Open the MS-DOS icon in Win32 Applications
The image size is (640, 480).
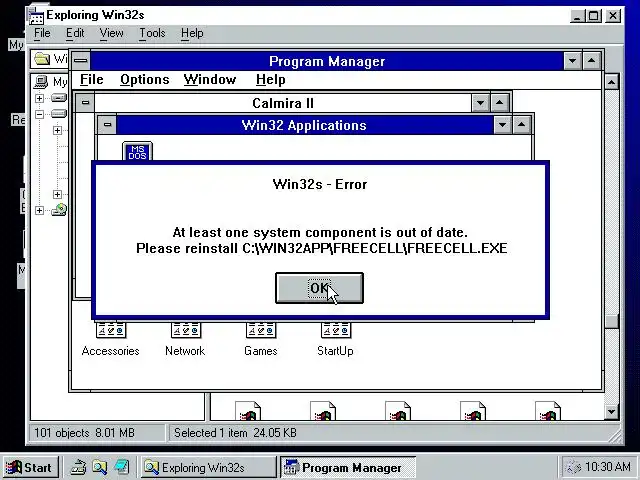[137, 151]
